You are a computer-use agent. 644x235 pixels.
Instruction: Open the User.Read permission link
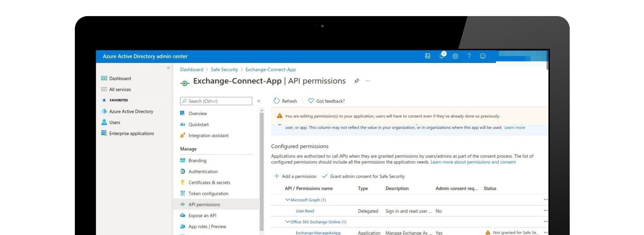(x=305, y=211)
